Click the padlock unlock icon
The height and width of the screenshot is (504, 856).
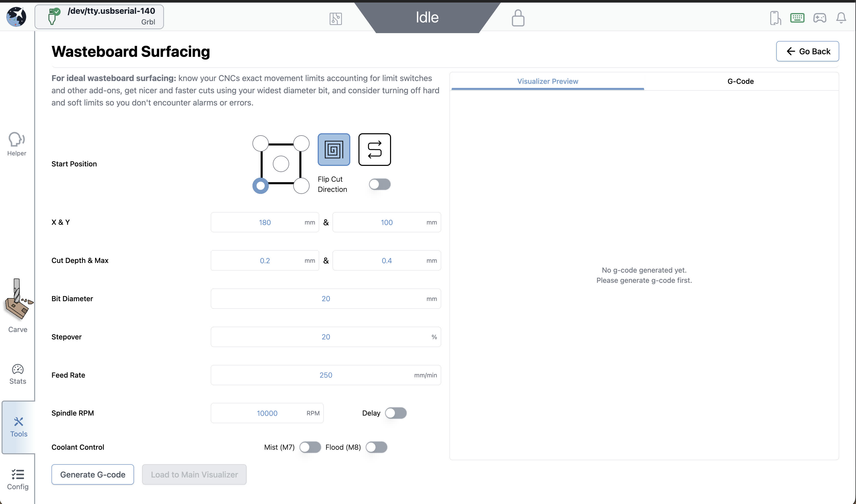(x=518, y=18)
